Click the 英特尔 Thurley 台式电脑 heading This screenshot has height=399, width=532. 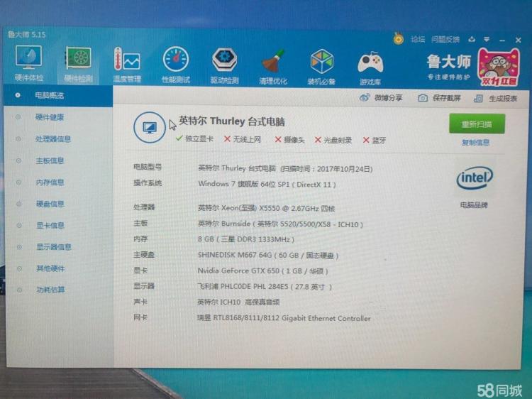(232, 121)
